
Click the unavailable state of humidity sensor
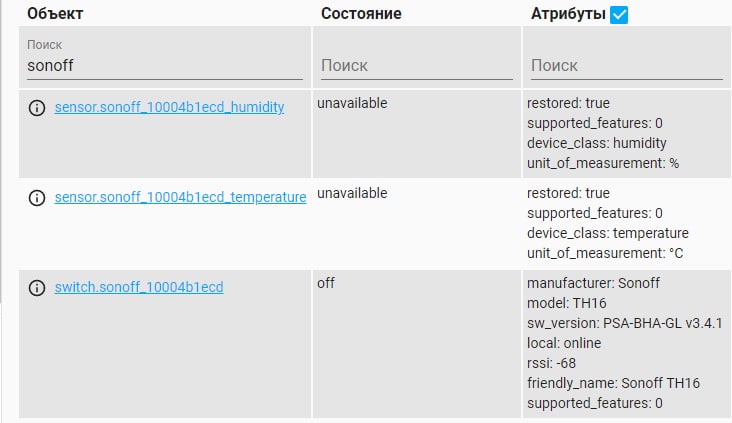click(x=352, y=103)
